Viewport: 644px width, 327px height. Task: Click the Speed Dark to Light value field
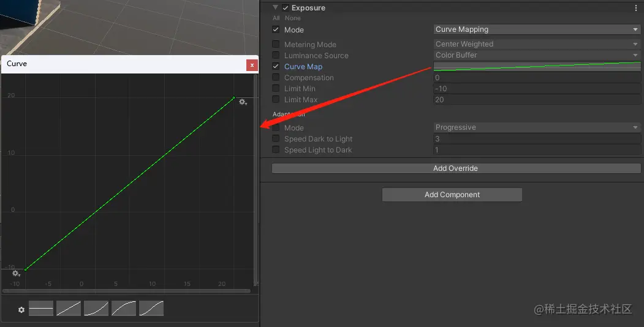click(537, 138)
